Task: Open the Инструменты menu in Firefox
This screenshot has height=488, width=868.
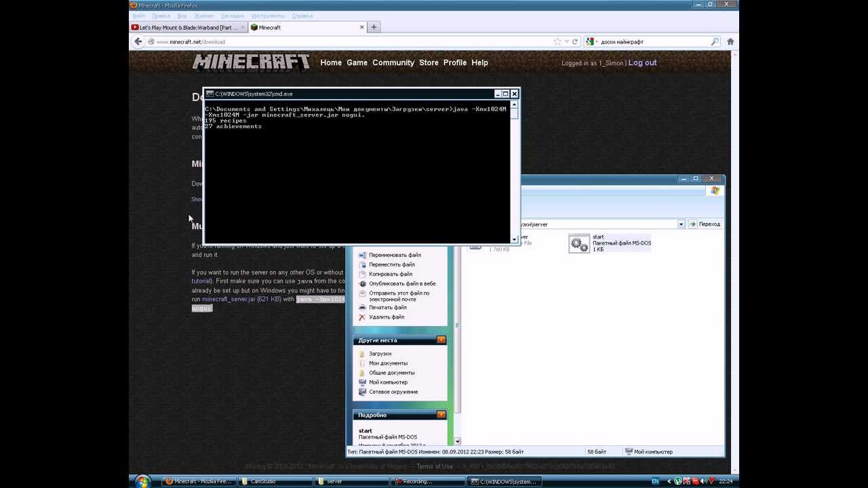Action: pyautogui.click(x=268, y=16)
